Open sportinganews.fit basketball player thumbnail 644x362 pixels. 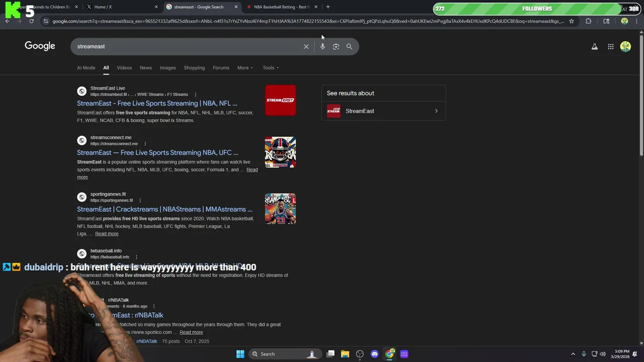[280, 209]
